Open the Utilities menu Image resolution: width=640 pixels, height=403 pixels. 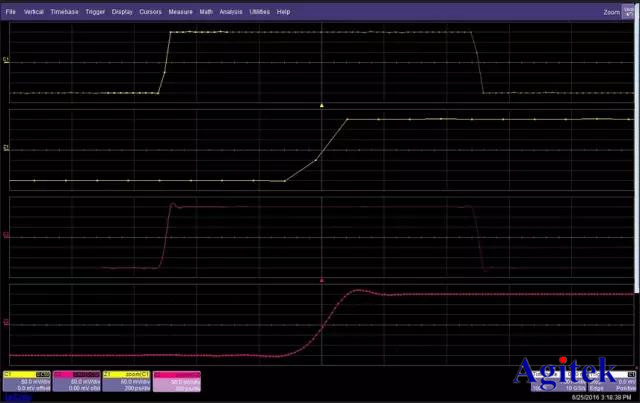[x=260, y=12]
